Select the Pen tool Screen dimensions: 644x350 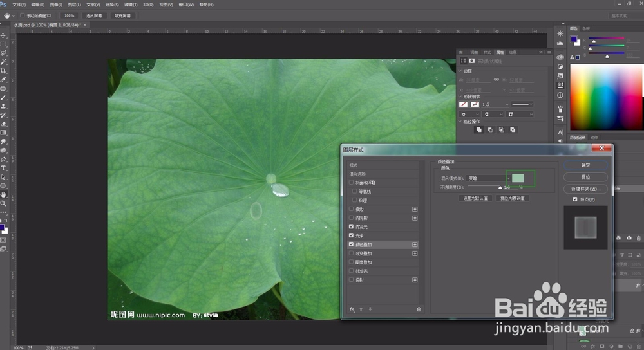point(3,159)
